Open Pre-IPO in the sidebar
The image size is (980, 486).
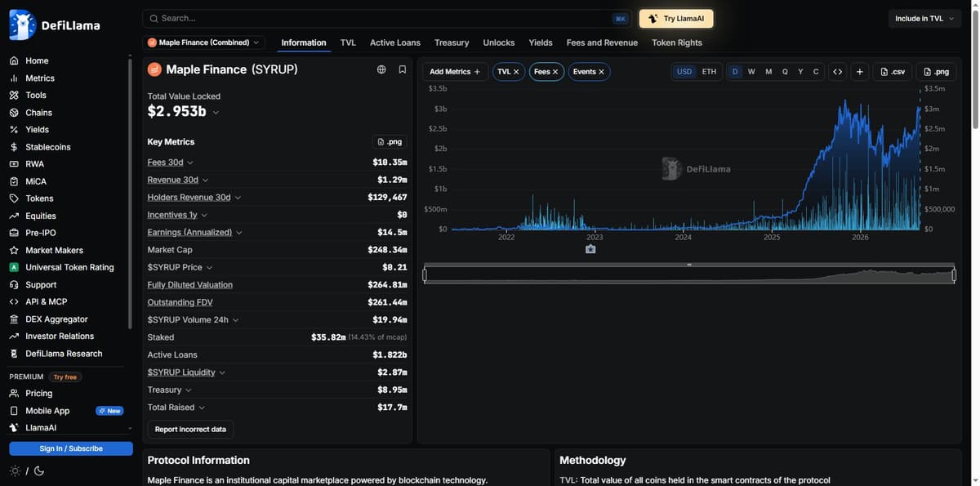pos(41,233)
